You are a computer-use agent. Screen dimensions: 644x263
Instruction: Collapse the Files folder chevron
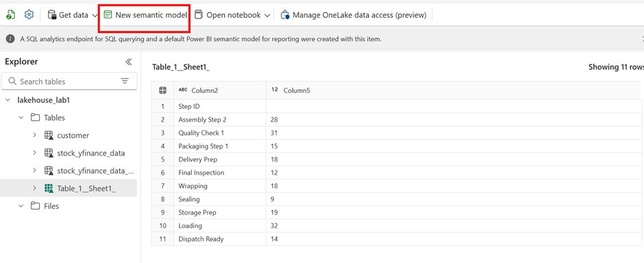[x=21, y=206]
